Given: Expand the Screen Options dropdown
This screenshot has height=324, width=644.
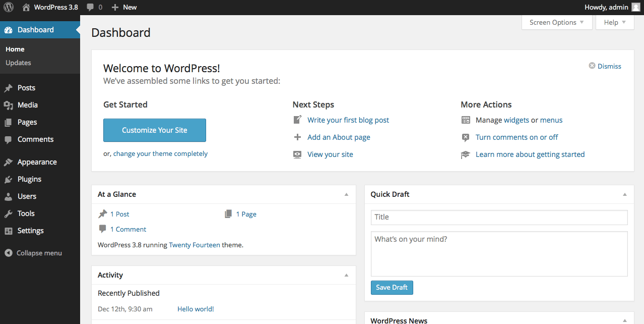Looking at the screenshot, I should pos(556,22).
